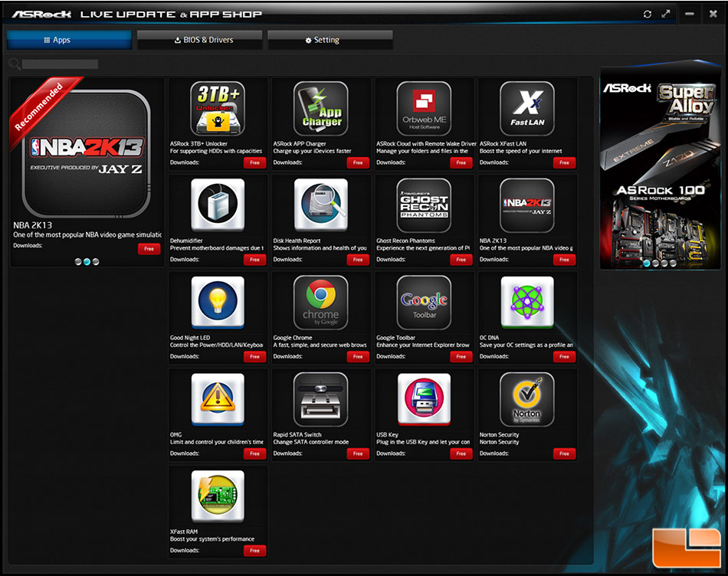Click Free button for USB Key
Viewport: 728px width, 576px height.
point(461,453)
